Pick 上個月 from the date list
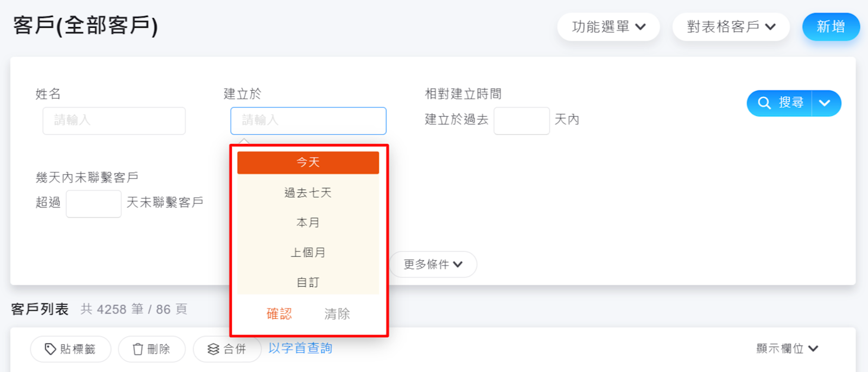The width and height of the screenshot is (868, 372). 308,253
